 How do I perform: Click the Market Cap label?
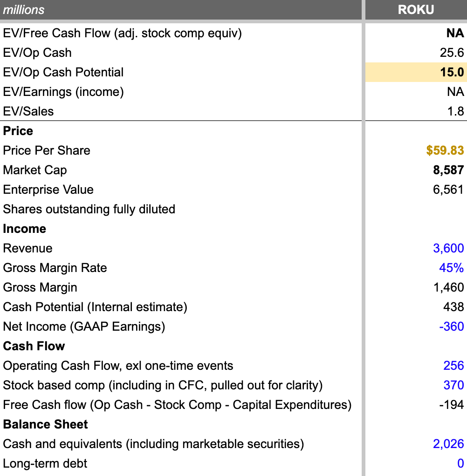[x=35, y=170]
